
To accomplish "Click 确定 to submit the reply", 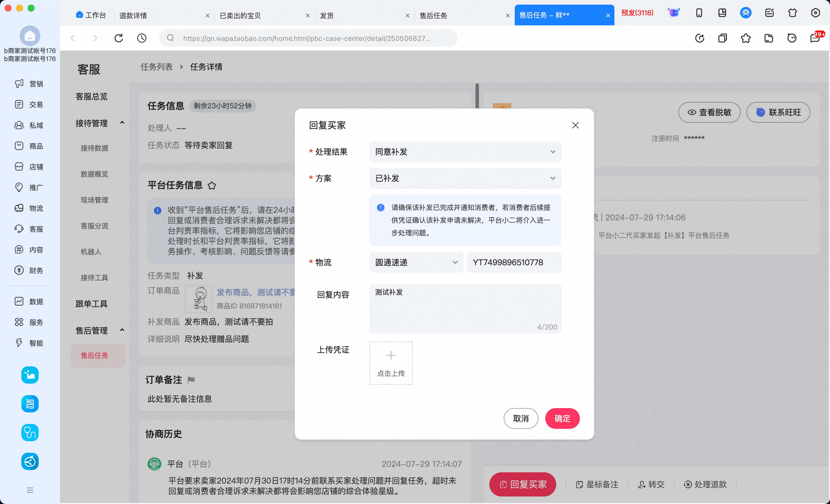I will pyautogui.click(x=562, y=418).
